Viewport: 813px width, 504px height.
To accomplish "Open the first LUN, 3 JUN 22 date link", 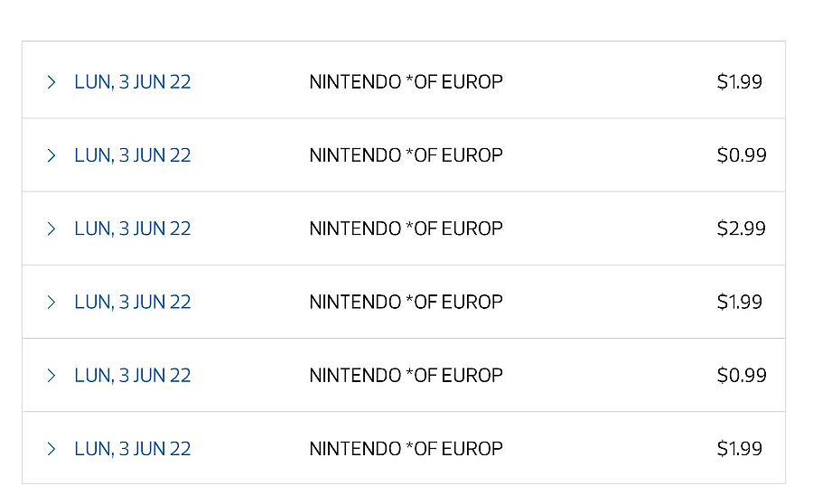I will click(x=133, y=82).
